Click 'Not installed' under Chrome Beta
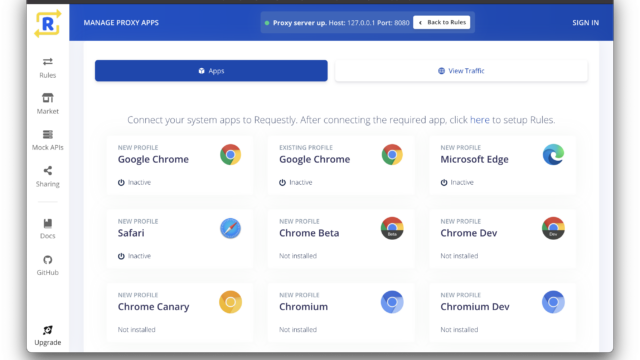 pyautogui.click(x=298, y=256)
